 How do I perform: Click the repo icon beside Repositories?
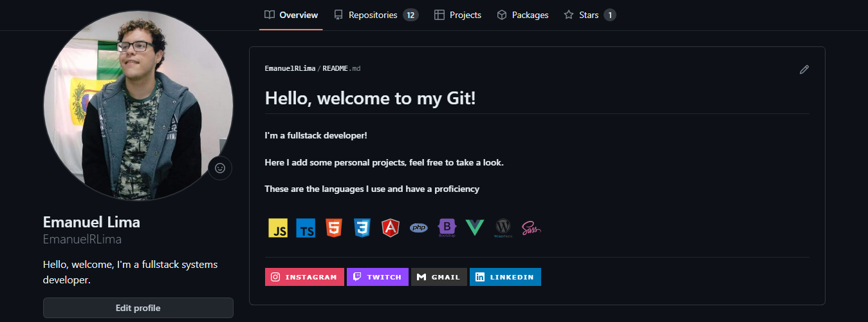(x=338, y=15)
